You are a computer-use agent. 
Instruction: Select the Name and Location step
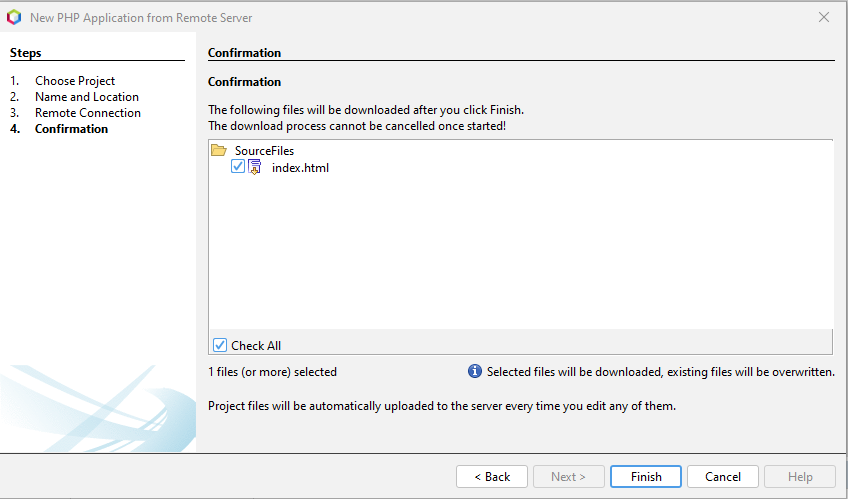87,97
